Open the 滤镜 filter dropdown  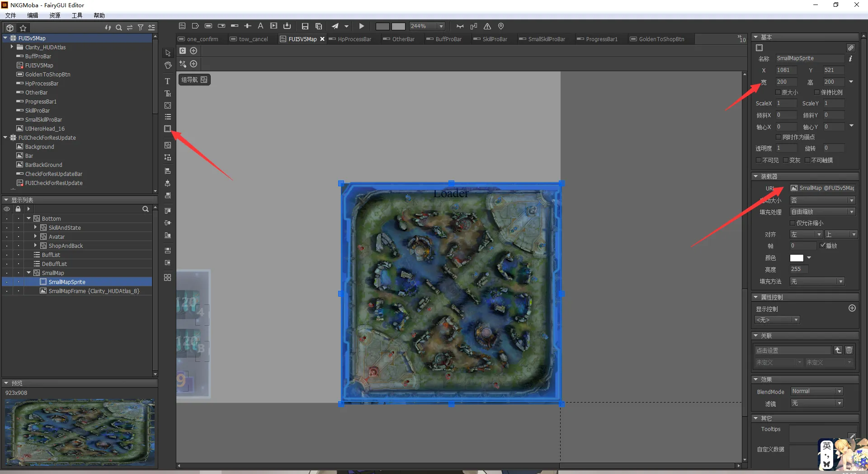817,403
